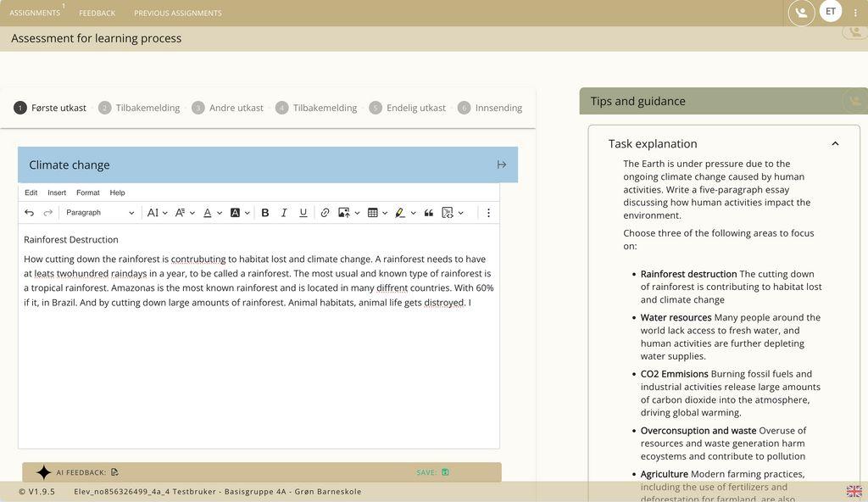868x502 pixels.
Task: Toggle block quote formatting
Action: pyautogui.click(x=428, y=213)
